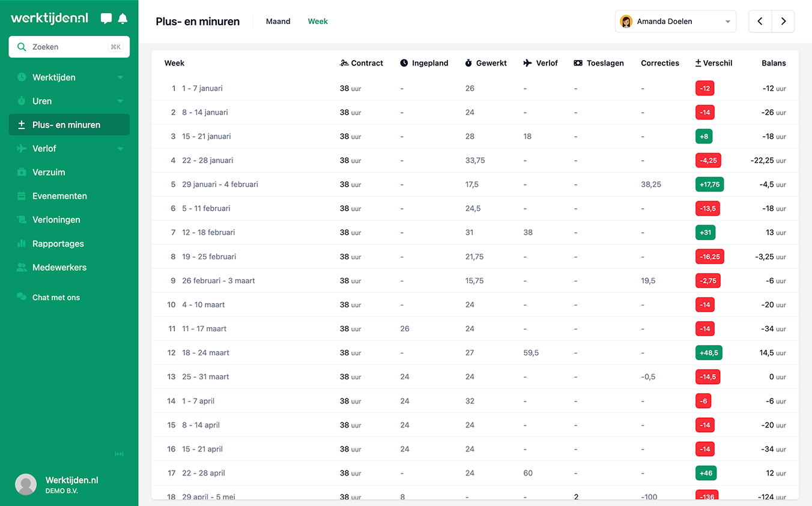Click the Plus- en minuren sidebar icon
Viewport: 812px width, 506px height.
pos(22,125)
